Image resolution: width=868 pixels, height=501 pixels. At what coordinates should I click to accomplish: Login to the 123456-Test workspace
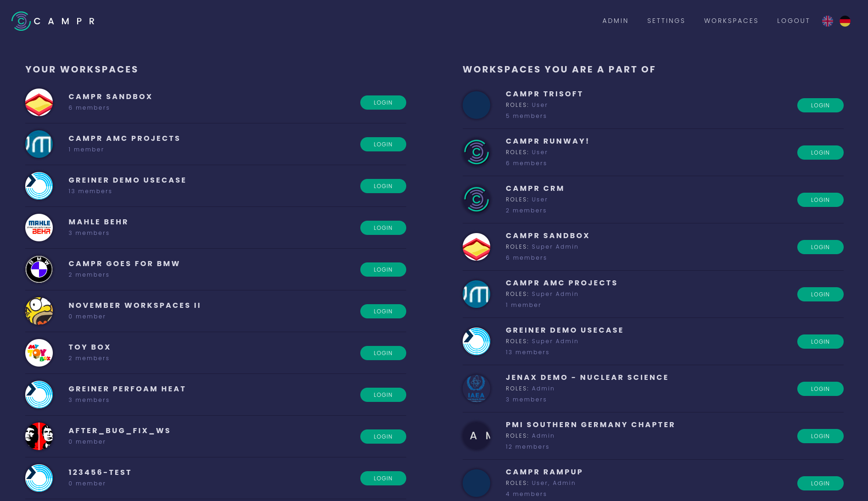383,479
